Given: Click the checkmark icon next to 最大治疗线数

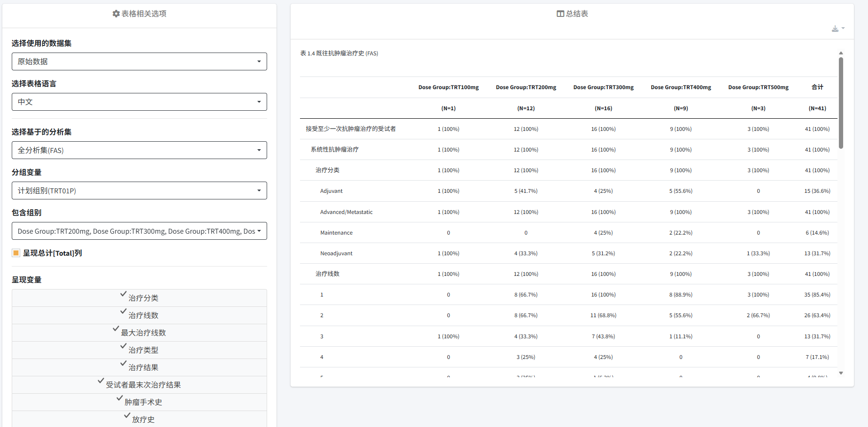Looking at the screenshot, I should (116, 329).
